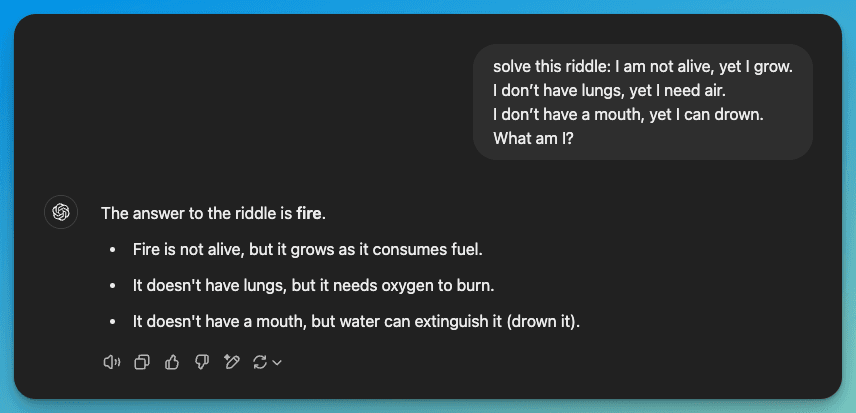Regenerate the response with the circular arrows icon
Image resolution: width=856 pixels, height=413 pixels.
point(260,362)
